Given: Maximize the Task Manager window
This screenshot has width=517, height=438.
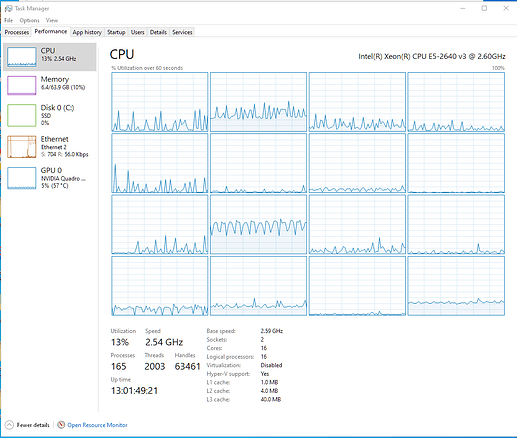Looking at the screenshot, I should tap(484, 8).
